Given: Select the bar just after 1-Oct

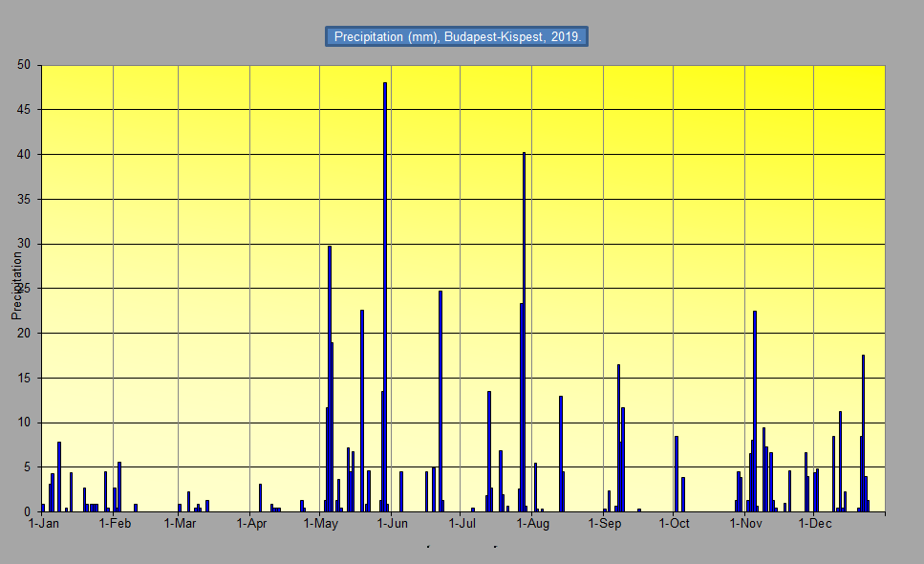Looking at the screenshot, I should [677, 474].
